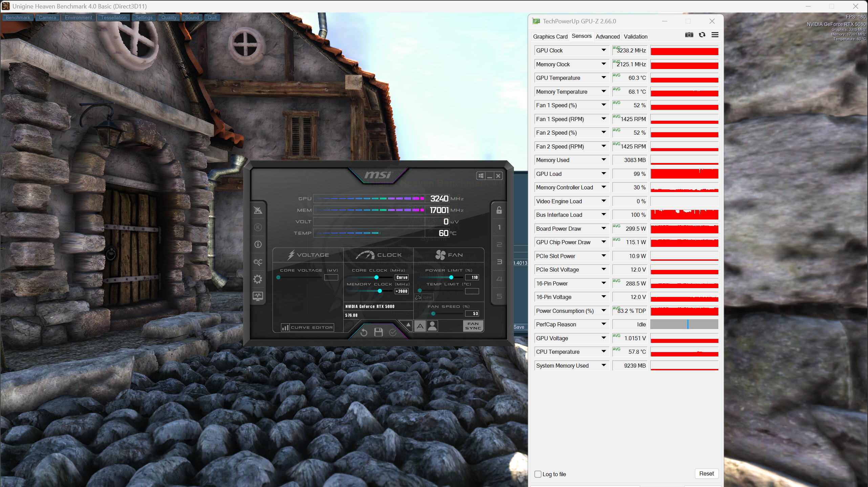This screenshot has width=868, height=487.
Task: Select Afterburner profile slot 5
Action: coord(499,296)
